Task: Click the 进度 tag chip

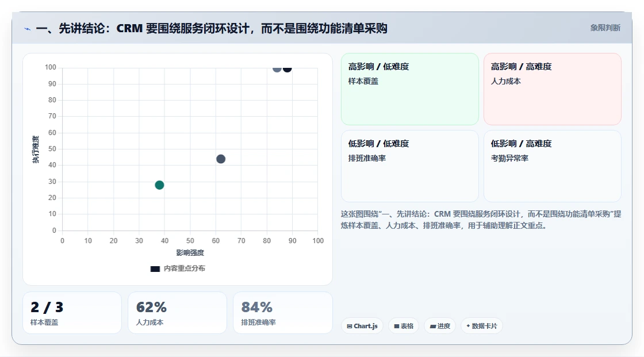Action: point(440,326)
